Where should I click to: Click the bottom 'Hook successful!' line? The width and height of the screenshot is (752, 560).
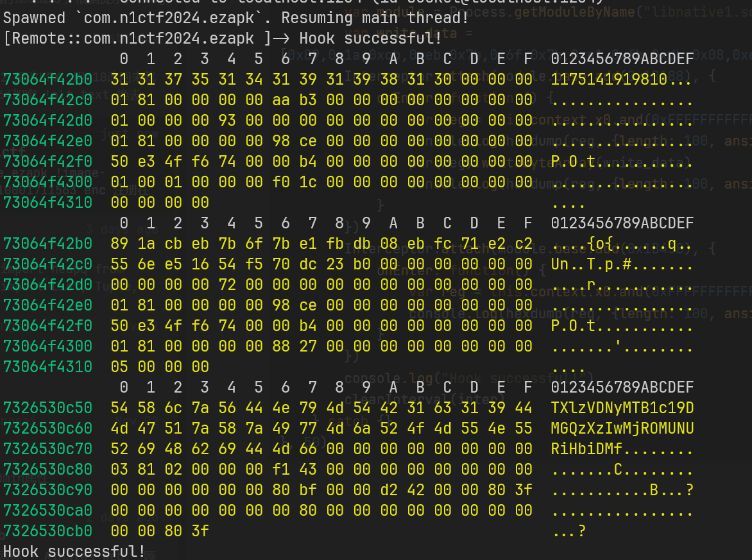click(74, 552)
